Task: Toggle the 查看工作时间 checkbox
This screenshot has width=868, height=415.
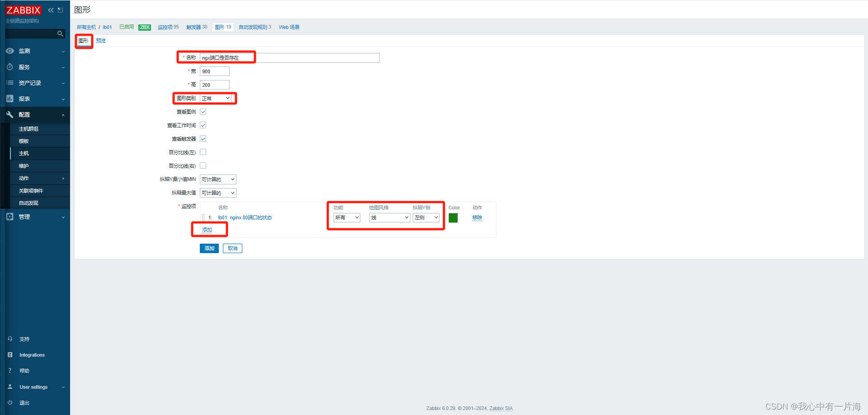Action: pos(203,125)
